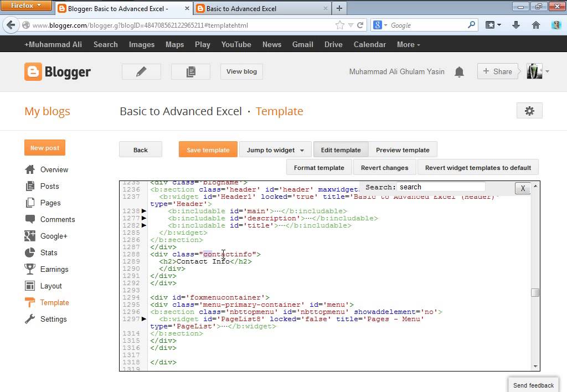Click the Earnings trophy icon
Viewport: 567px width, 392px height.
tap(30, 269)
